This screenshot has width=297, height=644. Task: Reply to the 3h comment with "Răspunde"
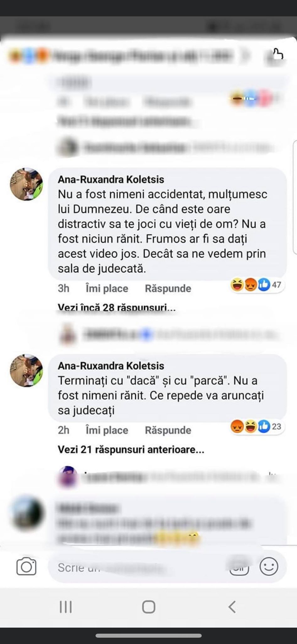tap(168, 288)
